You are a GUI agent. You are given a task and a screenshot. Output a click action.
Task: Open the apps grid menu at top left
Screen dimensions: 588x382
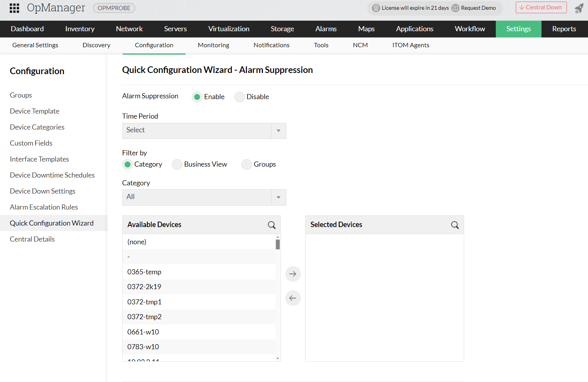[14, 7]
